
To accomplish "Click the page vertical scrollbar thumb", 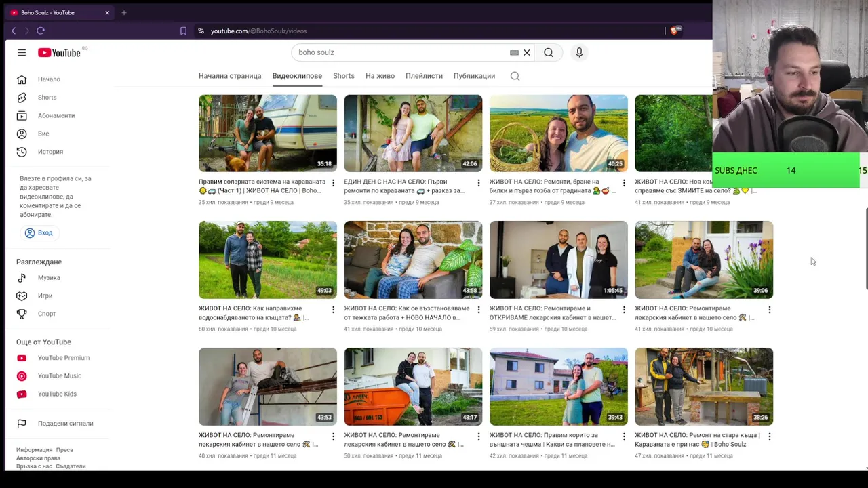I will click(x=866, y=249).
